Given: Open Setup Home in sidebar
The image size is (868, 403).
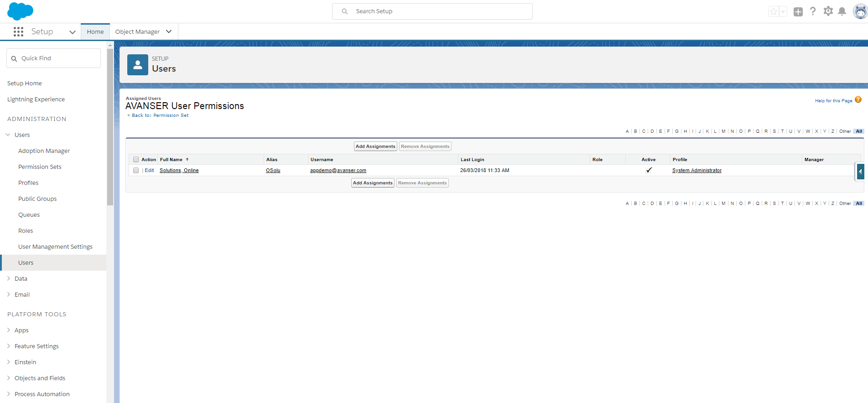Looking at the screenshot, I should tap(25, 83).
